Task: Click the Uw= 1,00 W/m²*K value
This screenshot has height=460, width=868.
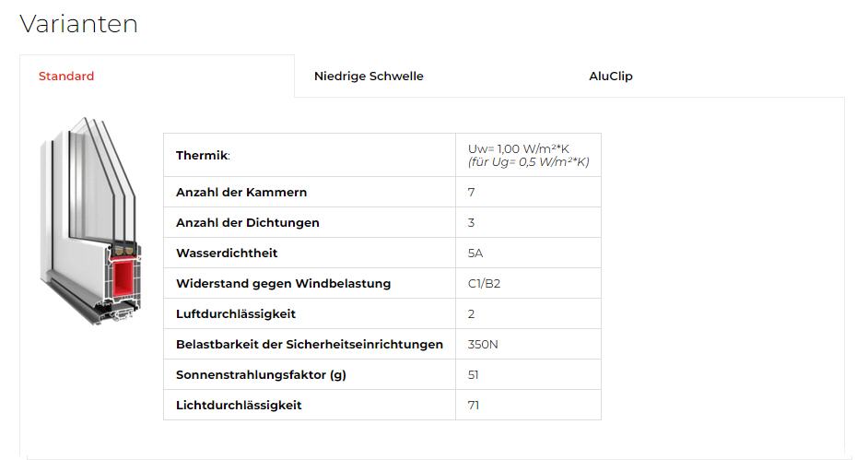Action: (x=521, y=148)
